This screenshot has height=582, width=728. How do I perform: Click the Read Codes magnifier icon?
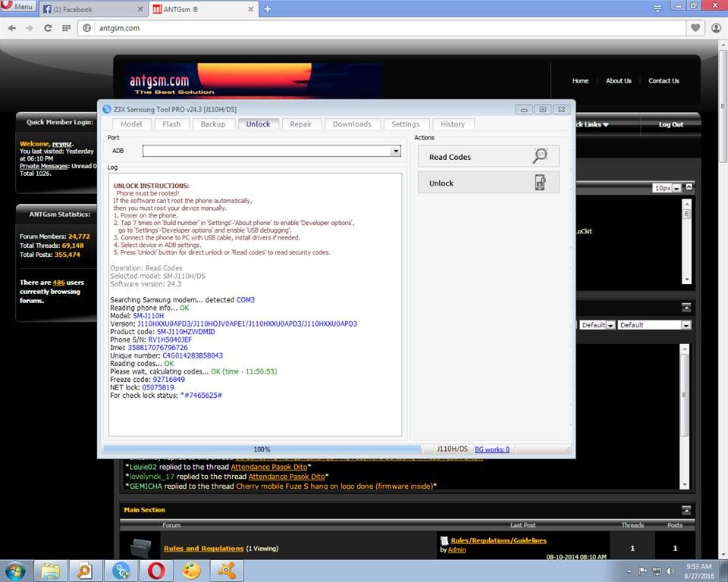coord(539,156)
